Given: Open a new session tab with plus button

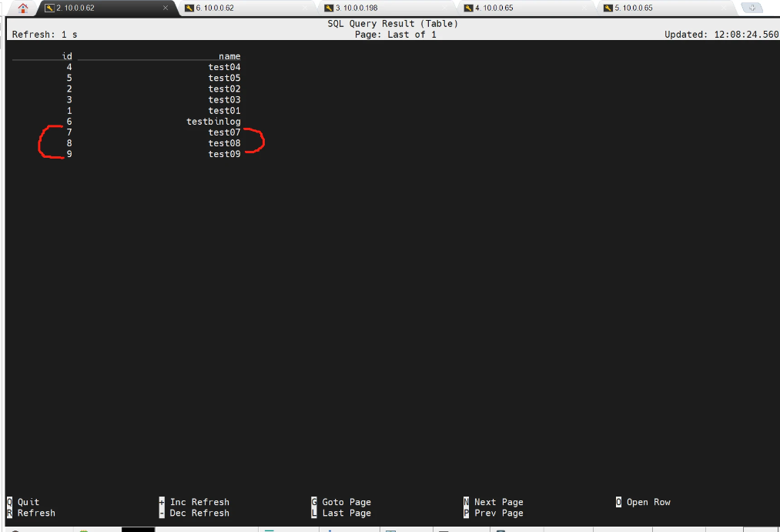Looking at the screenshot, I should tap(752, 8).
